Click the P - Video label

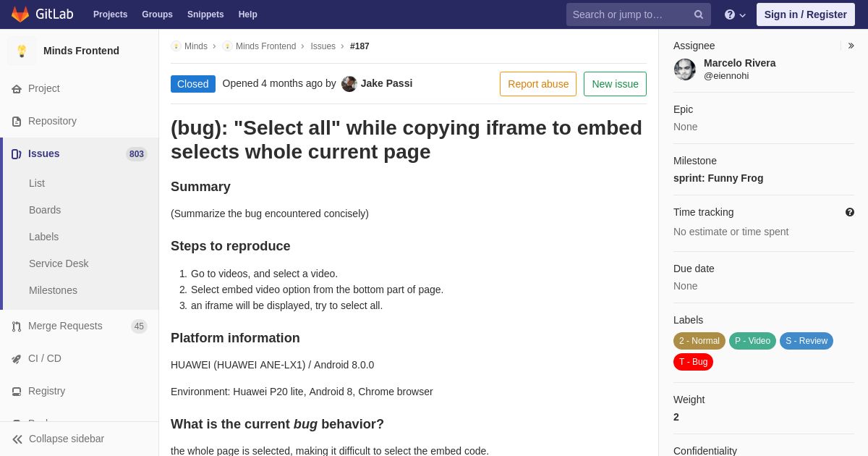[x=752, y=341]
